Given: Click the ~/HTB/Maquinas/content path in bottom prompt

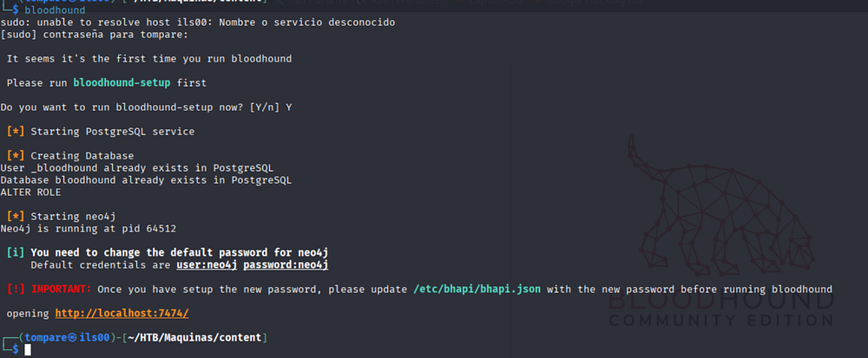Looking at the screenshot, I should 194,337.
